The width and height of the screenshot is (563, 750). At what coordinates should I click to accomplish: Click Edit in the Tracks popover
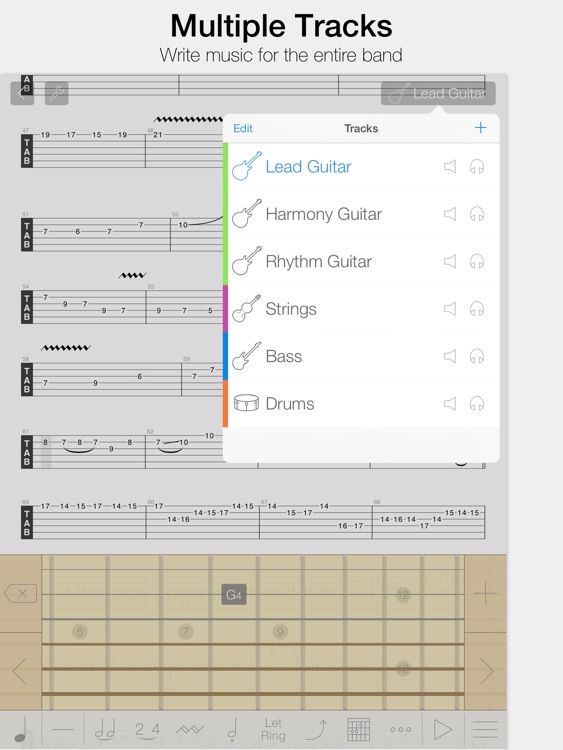243,128
